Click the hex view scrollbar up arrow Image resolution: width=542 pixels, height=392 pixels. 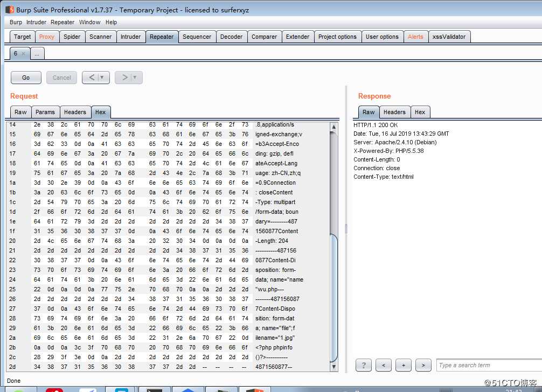pyautogui.click(x=333, y=127)
